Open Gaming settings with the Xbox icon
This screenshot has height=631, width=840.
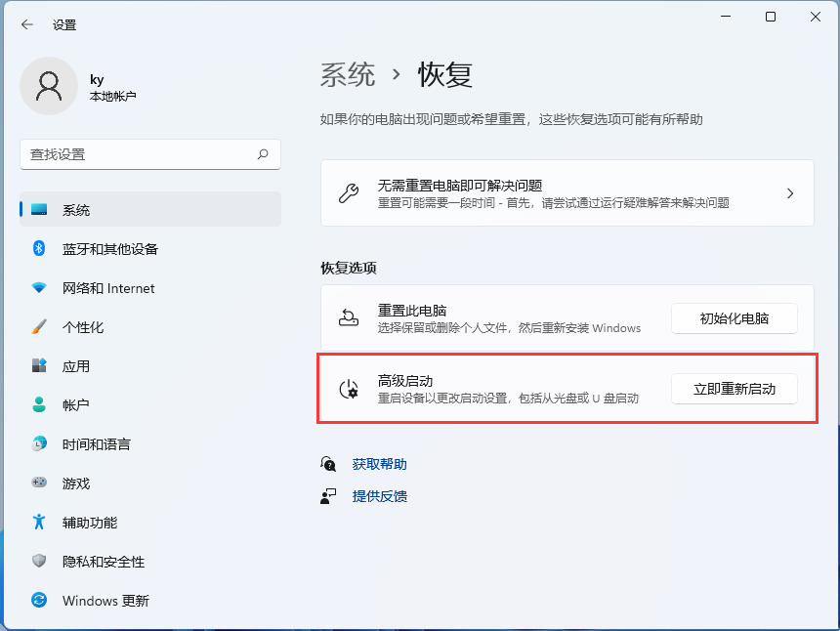click(x=39, y=484)
